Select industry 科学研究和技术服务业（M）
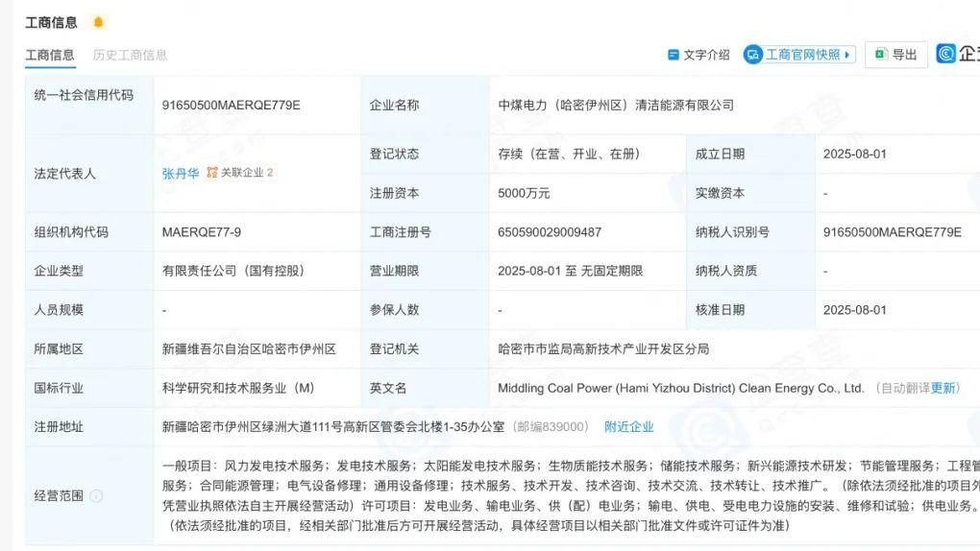Screen dimensions: 980x551 238,388
